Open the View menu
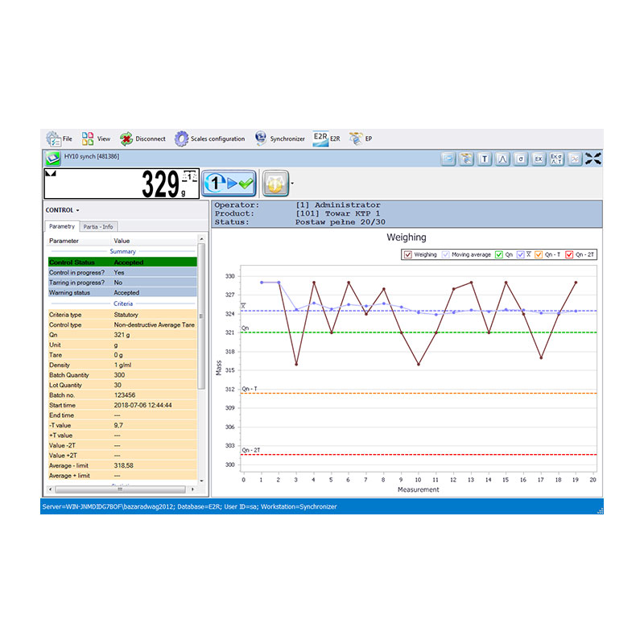This screenshot has height=644, width=644. 96,138
